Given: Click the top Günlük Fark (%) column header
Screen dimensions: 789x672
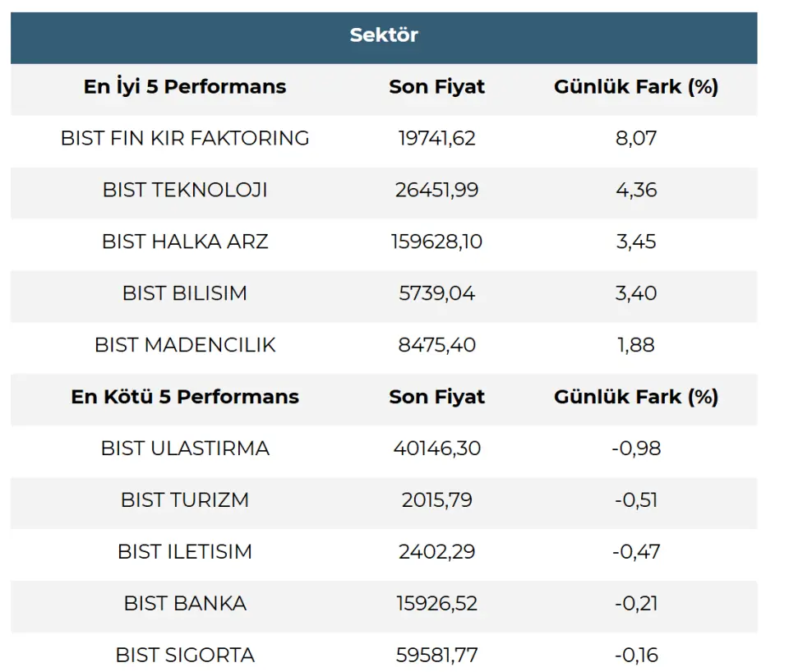Looking at the screenshot, I should click(x=636, y=86).
